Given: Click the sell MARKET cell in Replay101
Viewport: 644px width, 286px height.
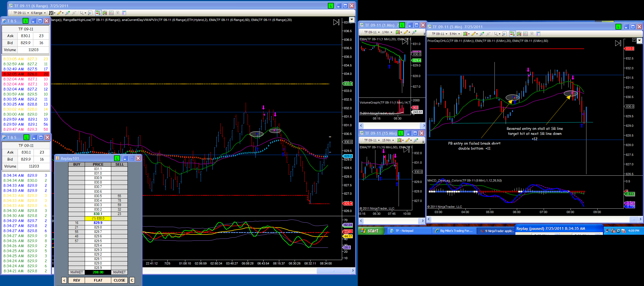Looking at the screenshot, I should click(x=119, y=272).
